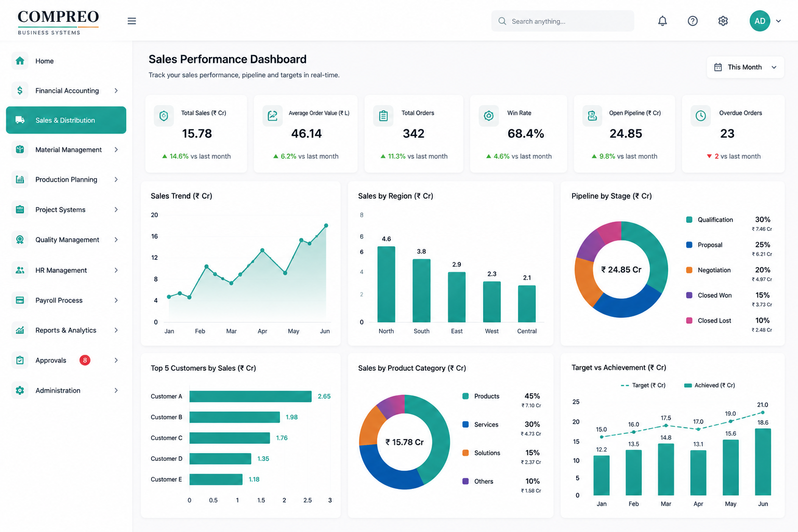Click the Closed Won legend swatch

click(689, 295)
